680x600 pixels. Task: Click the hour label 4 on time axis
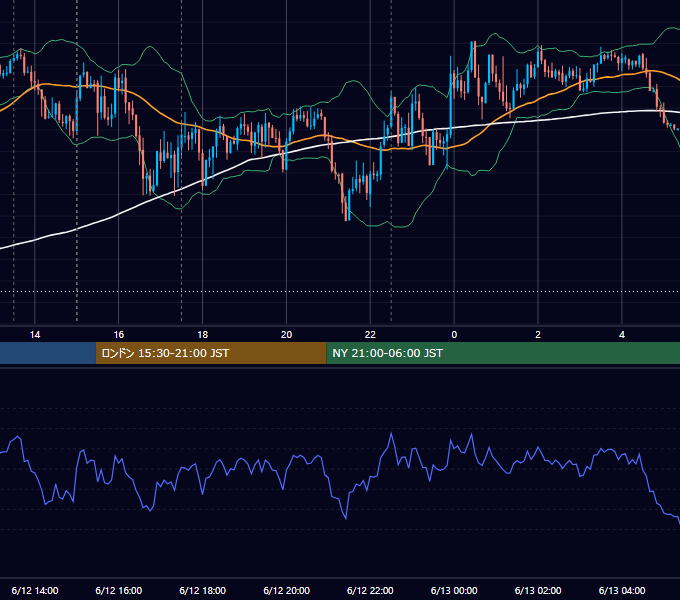pyautogui.click(x=622, y=335)
